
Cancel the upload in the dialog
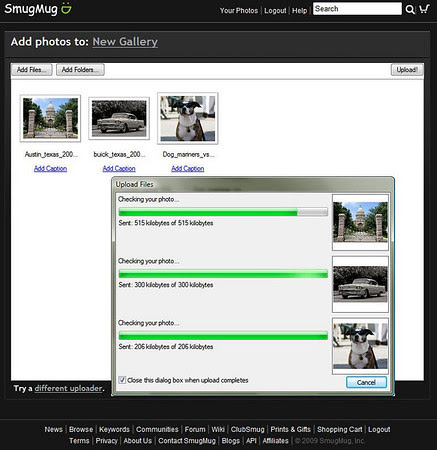[366, 382]
